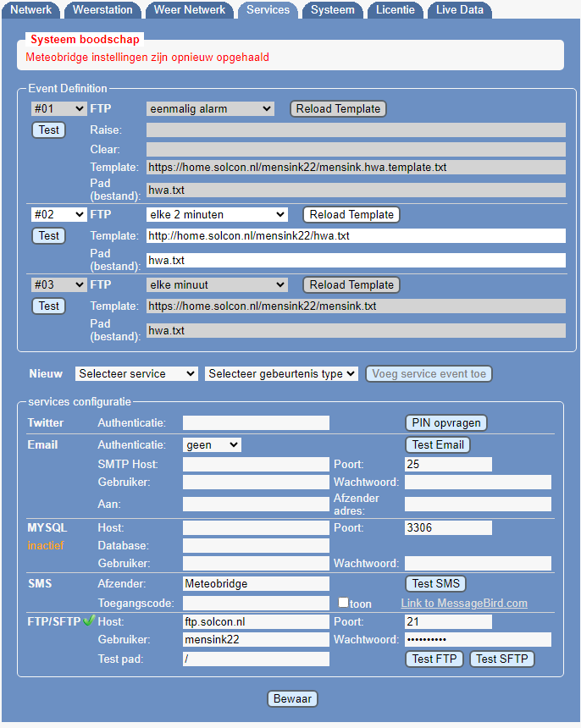Click the Test SFTP button
The height and width of the screenshot is (728, 581).
tap(501, 659)
